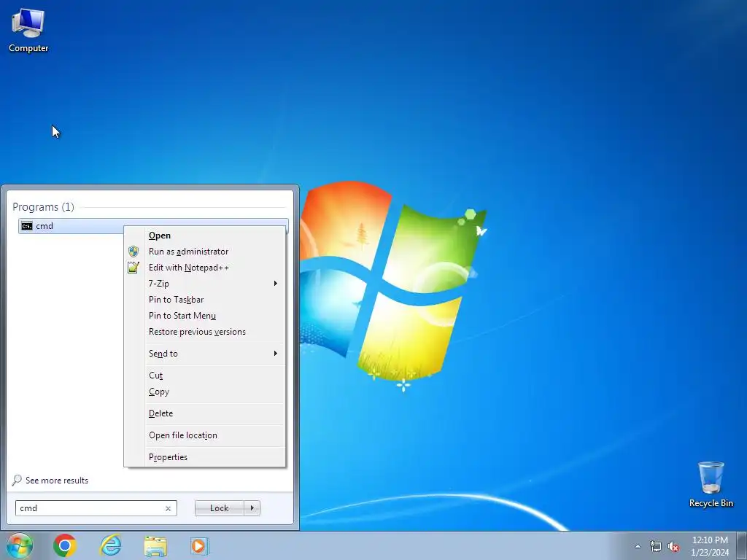Click the Windows Start orb
The width and height of the screenshot is (747, 560).
click(19, 545)
